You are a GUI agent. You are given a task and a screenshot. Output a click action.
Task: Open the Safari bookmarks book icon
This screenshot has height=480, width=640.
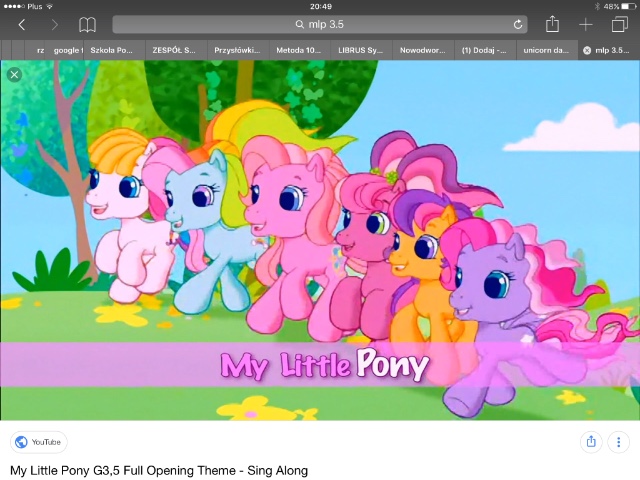point(88,25)
